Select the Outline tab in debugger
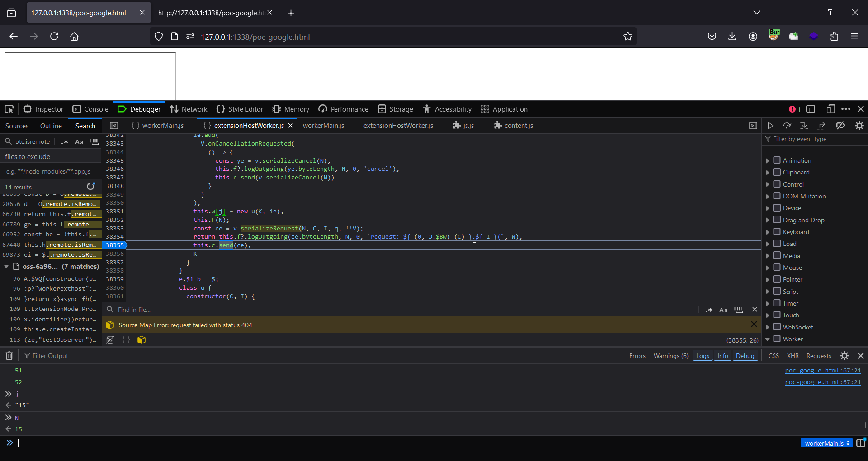 pos(51,126)
